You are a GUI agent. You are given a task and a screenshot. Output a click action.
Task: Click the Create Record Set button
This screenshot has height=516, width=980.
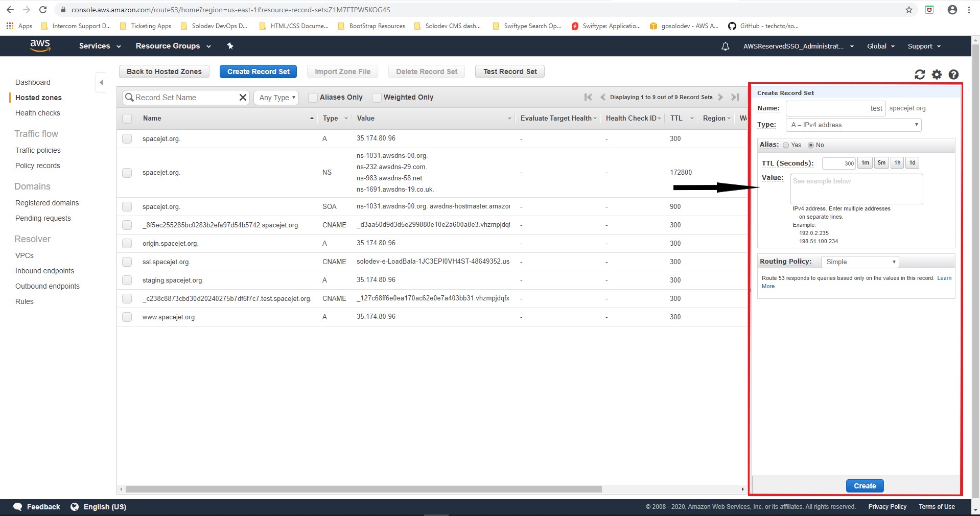coord(258,72)
